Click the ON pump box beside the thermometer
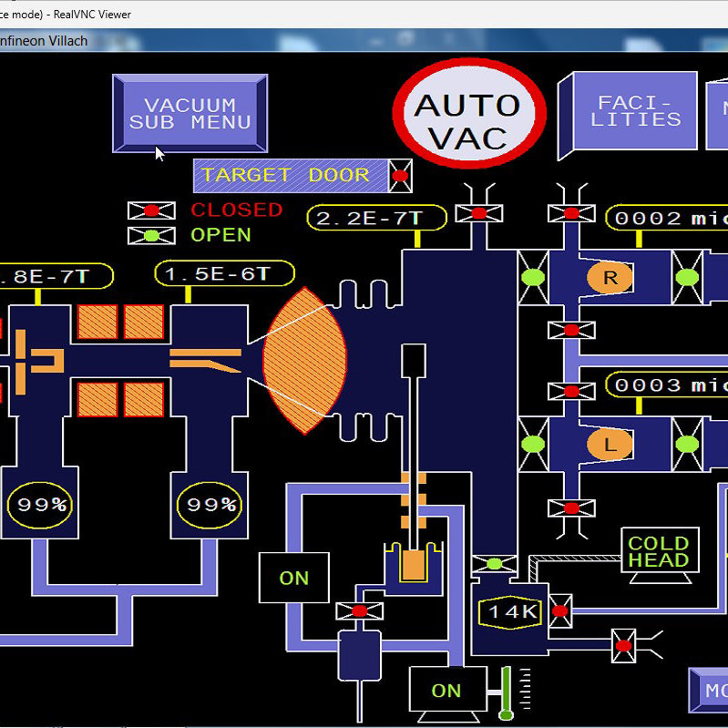Image resolution: width=728 pixels, height=728 pixels. click(447, 691)
